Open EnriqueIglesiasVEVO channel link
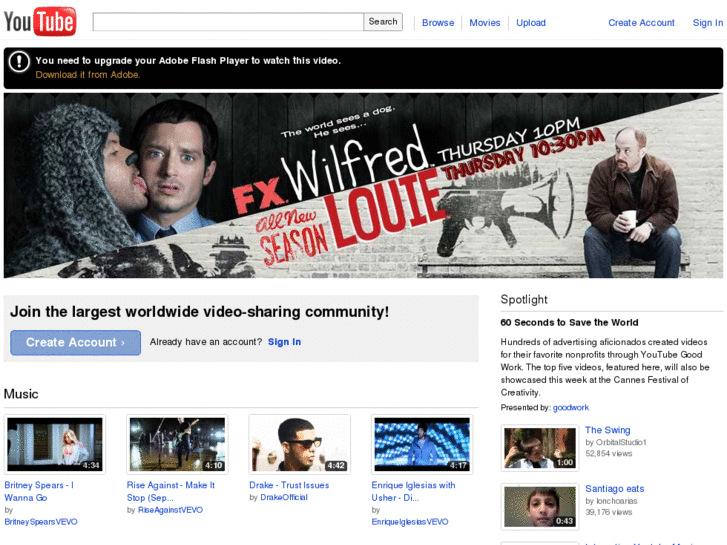Screen dimensions: 727x545 click(410, 522)
